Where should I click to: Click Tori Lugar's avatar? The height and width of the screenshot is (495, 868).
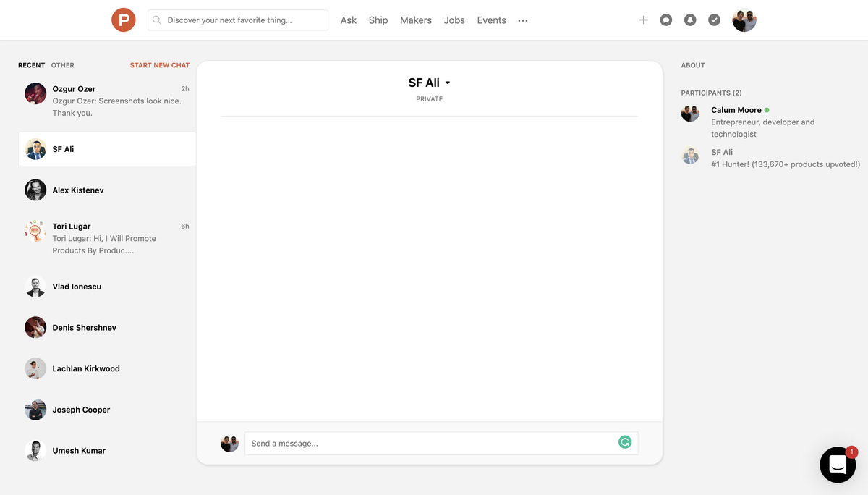coord(35,231)
